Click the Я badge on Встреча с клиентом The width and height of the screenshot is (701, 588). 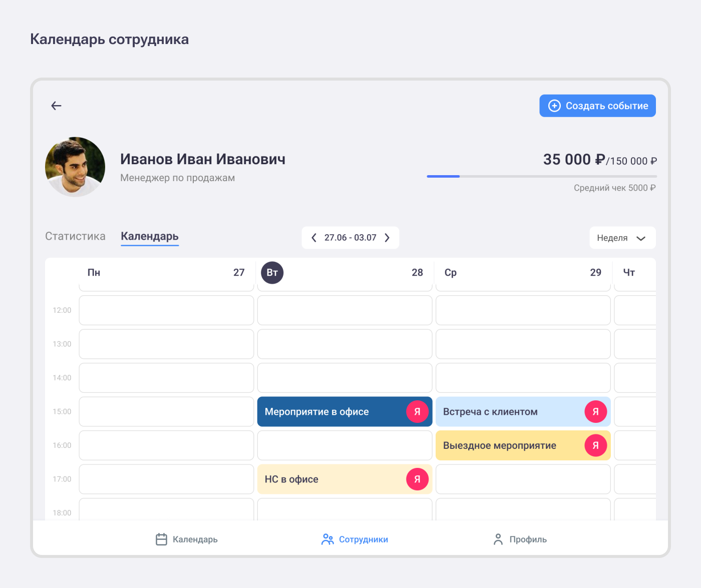(x=595, y=412)
